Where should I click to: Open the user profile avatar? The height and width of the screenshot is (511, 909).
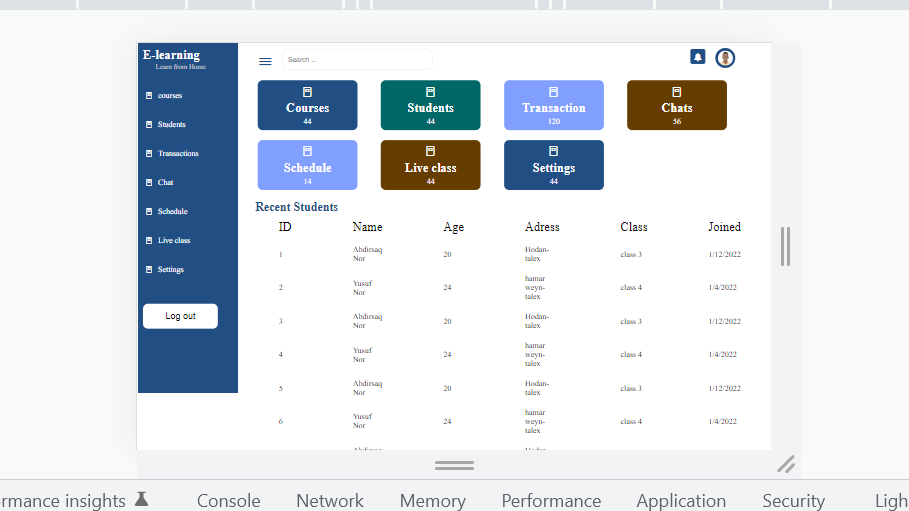click(x=725, y=58)
